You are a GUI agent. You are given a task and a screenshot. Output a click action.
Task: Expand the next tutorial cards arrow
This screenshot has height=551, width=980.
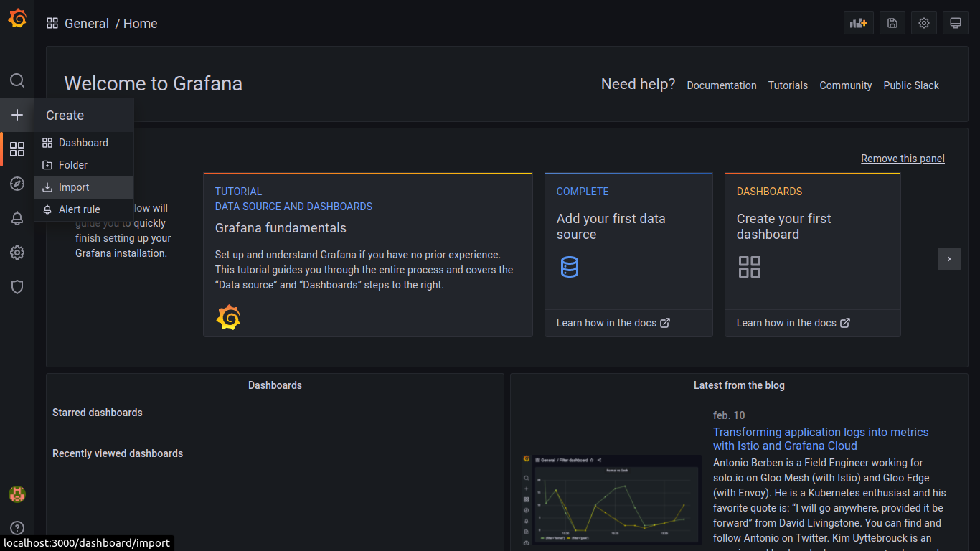click(x=948, y=259)
